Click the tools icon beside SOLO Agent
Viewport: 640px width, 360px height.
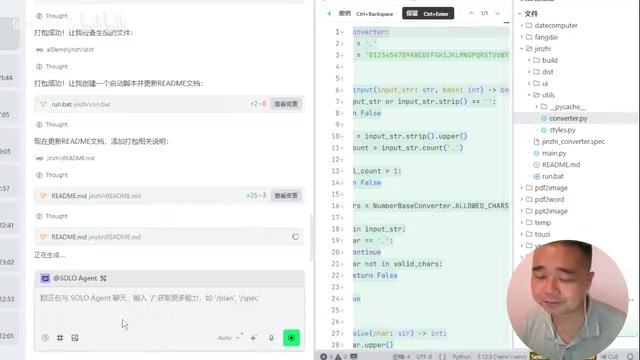[103, 278]
